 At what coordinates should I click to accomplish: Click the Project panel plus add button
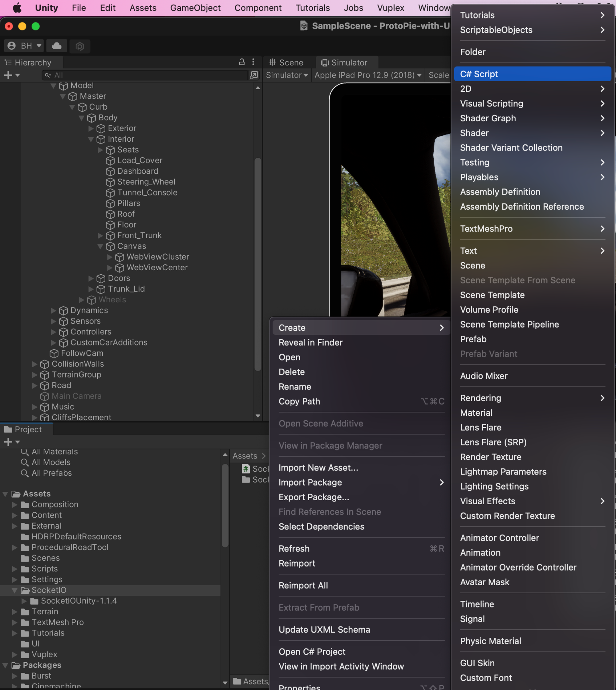click(x=8, y=442)
